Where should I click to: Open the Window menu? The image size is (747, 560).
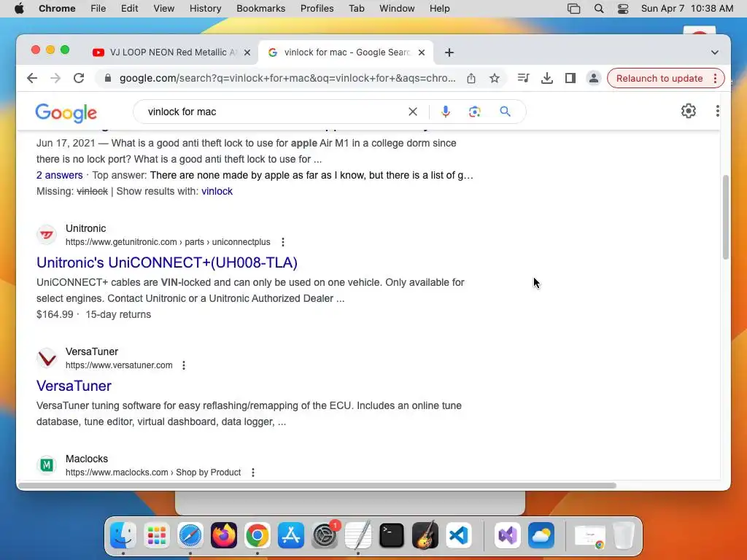click(x=397, y=9)
